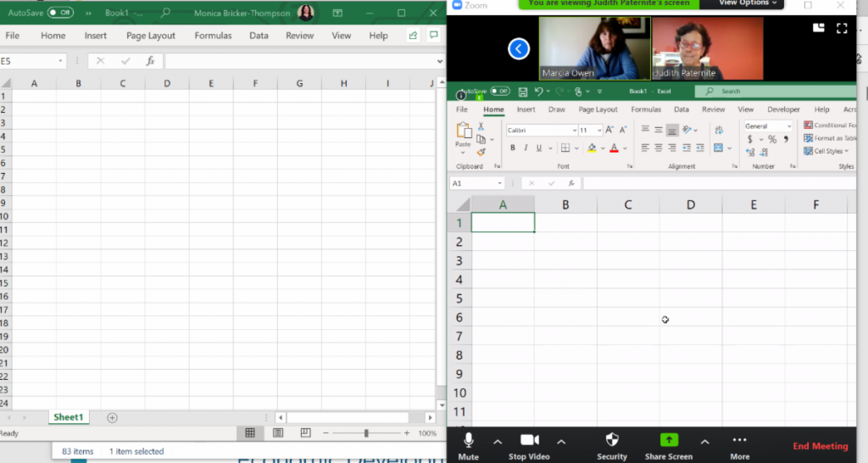The image size is (868, 463).
Task: Expand the Name Box dropdown showing E5
Action: [x=61, y=61]
